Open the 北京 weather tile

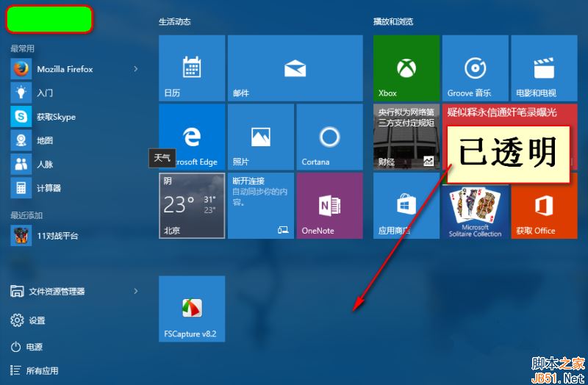coord(192,206)
